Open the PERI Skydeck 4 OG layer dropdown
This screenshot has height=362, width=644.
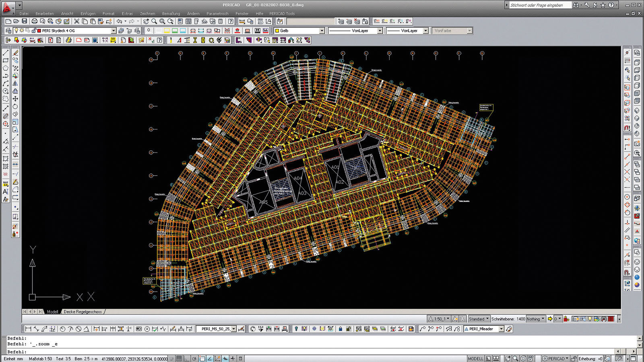114,30
